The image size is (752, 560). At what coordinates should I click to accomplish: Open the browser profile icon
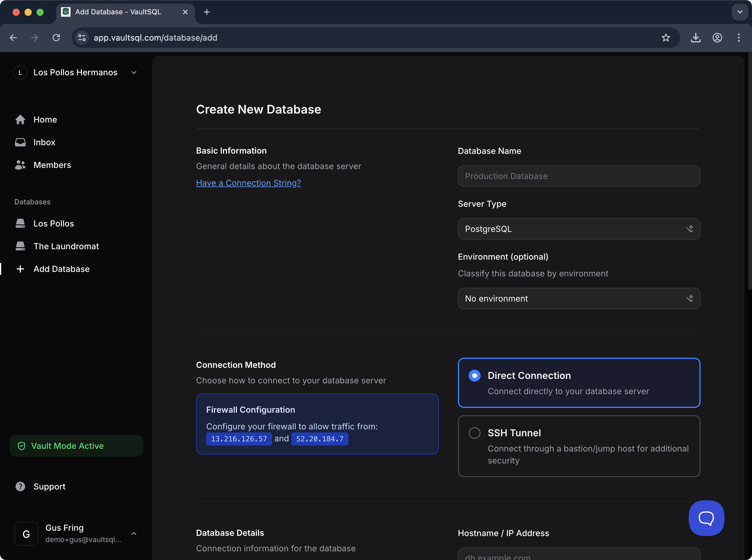717,38
